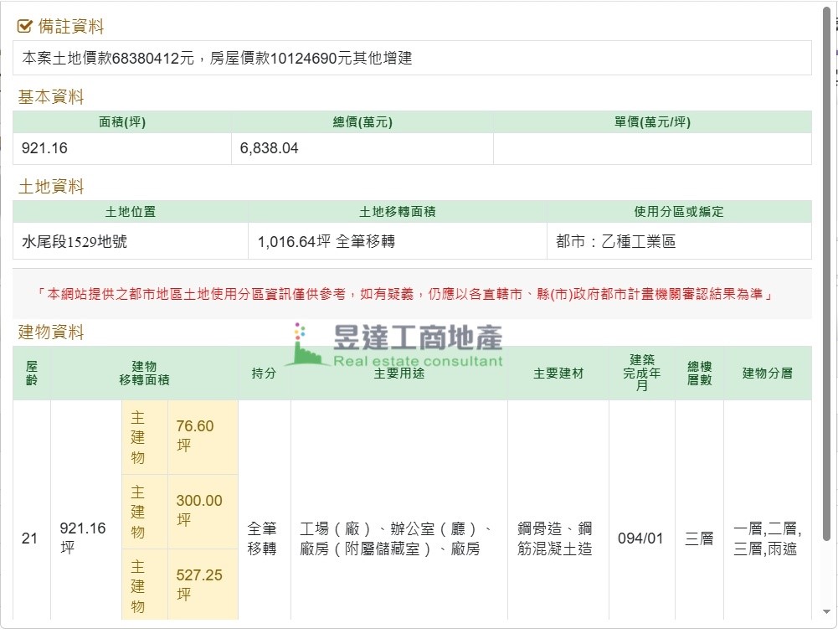Click the area value 921.16 under 基本資料

click(44, 149)
